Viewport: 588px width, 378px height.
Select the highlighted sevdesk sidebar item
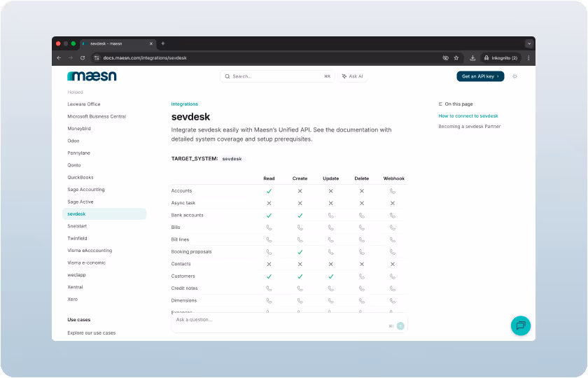click(x=104, y=213)
